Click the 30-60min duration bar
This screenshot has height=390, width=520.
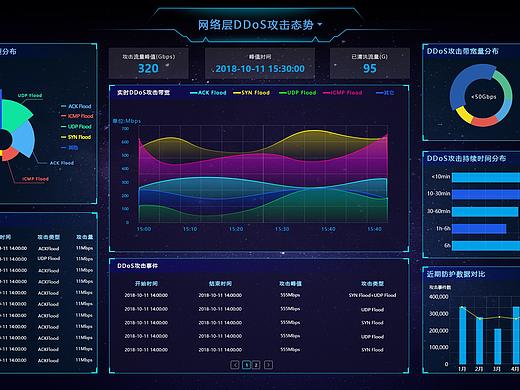pyautogui.click(x=485, y=212)
